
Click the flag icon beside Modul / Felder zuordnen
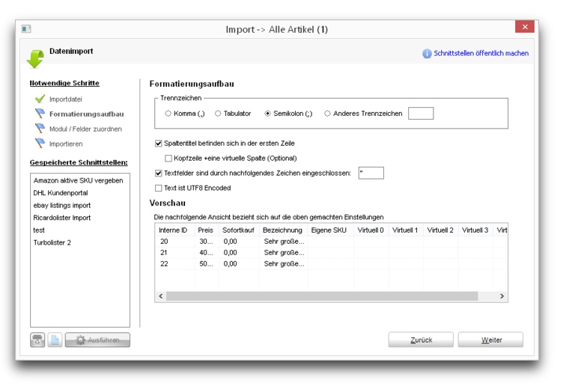click(40, 128)
